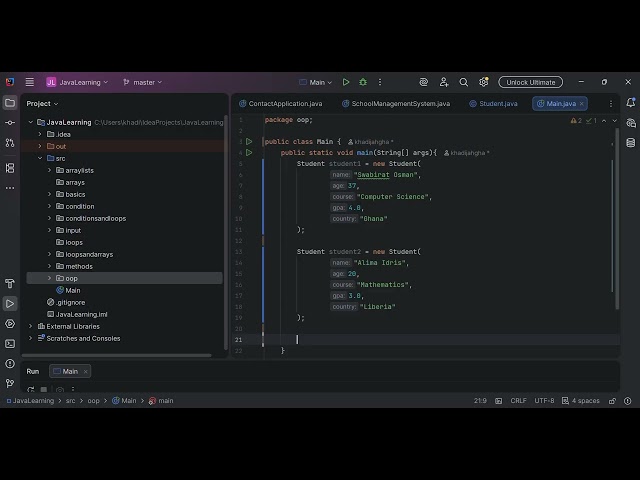Open the Main run configuration dropdown
Viewport: 640px width, 480px height.
(316, 82)
